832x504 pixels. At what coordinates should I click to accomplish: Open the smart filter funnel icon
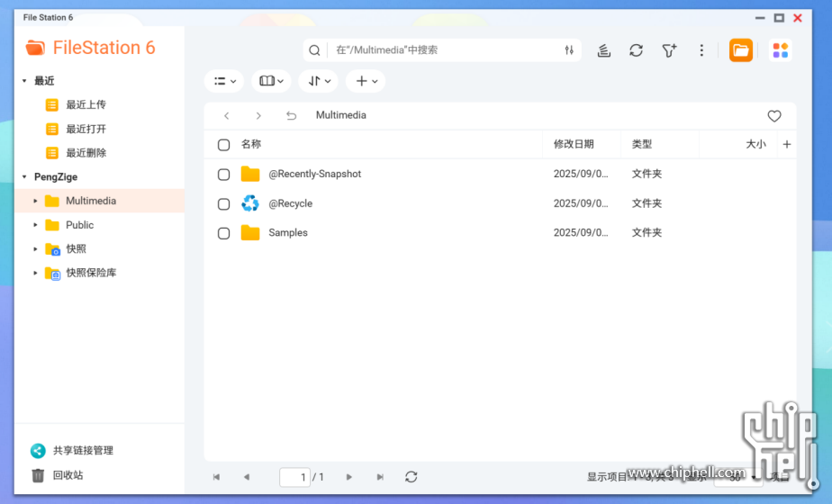tap(669, 50)
